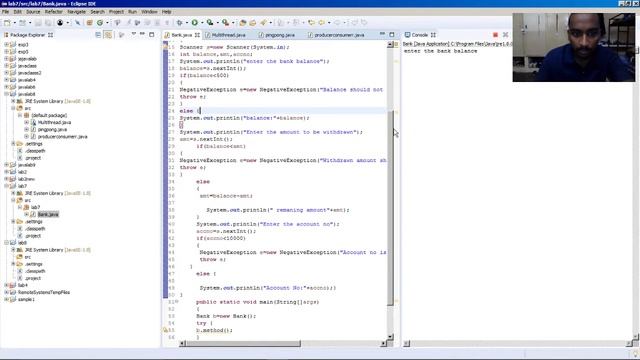Click the Collapse All icon in Package Explorer

tap(98, 35)
